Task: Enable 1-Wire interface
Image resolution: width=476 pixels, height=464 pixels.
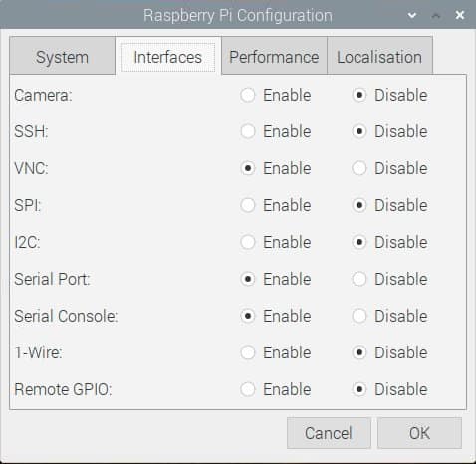Action: pyautogui.click(x=248, y=352)
